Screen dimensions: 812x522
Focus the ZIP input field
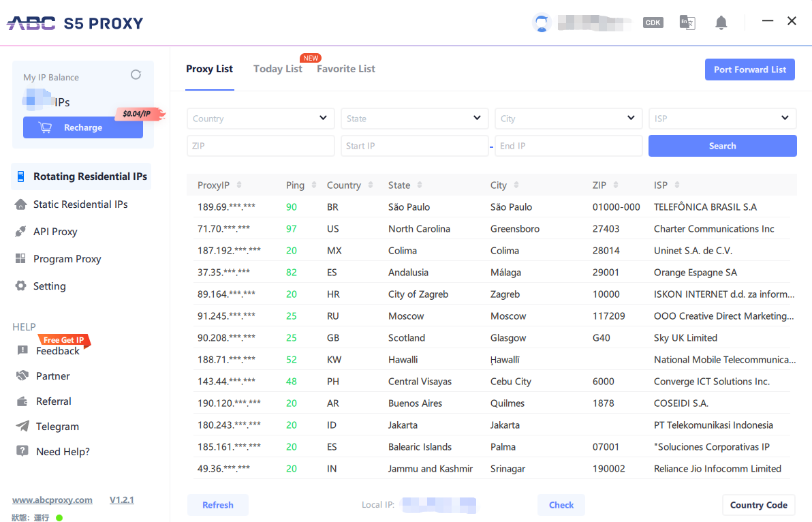pyautogui.click(x=260, y=146)
